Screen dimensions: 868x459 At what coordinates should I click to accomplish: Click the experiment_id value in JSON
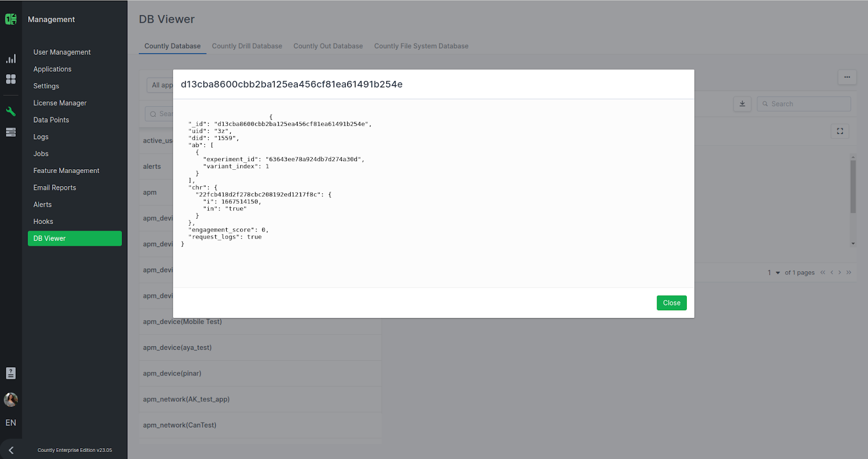pyautogui.click(x=313, y=160)
